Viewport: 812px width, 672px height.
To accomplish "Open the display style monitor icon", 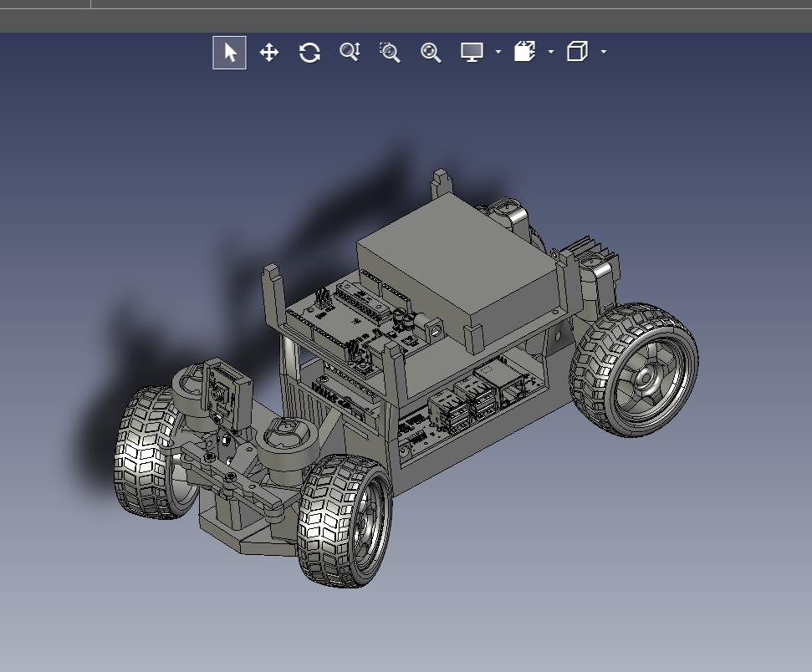I will tap(472, 52).
